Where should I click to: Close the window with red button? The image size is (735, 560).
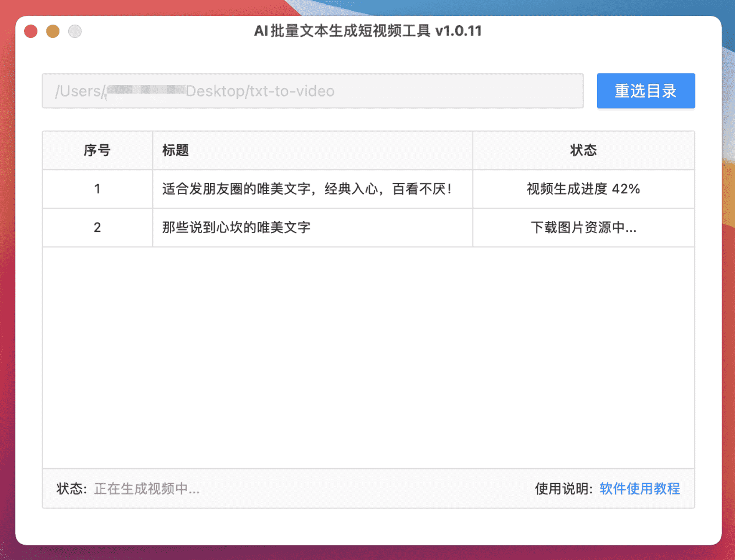pyautogui.click(x=31, y=31)
